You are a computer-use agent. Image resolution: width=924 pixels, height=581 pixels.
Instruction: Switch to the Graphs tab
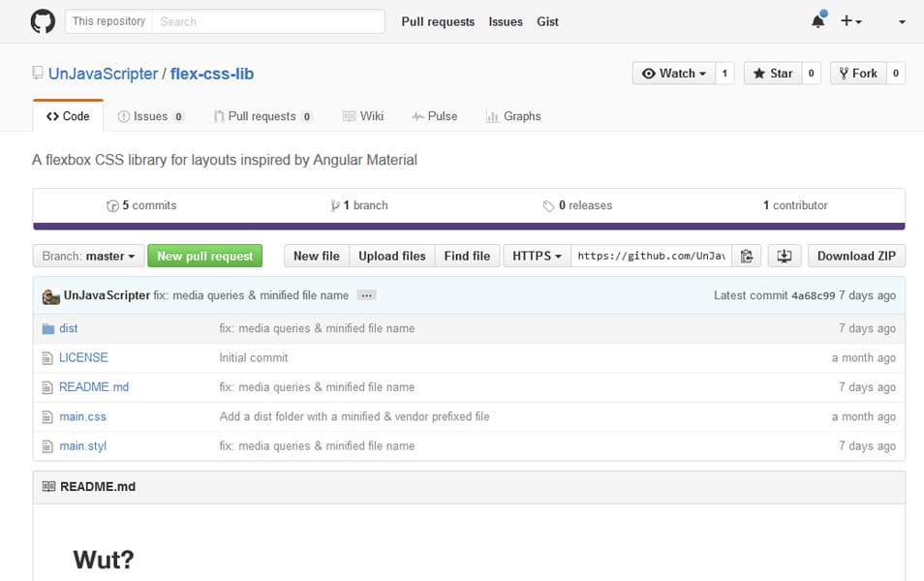point(513,116)
